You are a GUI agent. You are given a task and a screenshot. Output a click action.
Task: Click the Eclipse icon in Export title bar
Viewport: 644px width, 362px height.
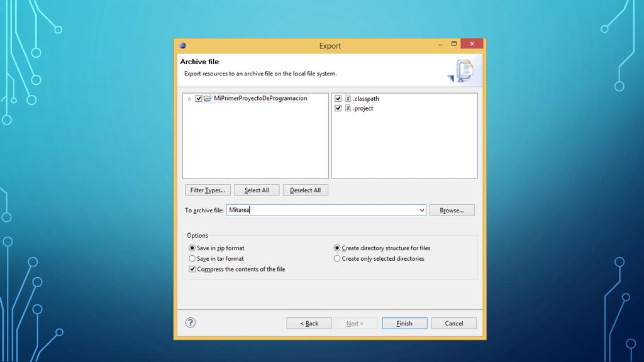pyautogui.click(x=183, y=45)
